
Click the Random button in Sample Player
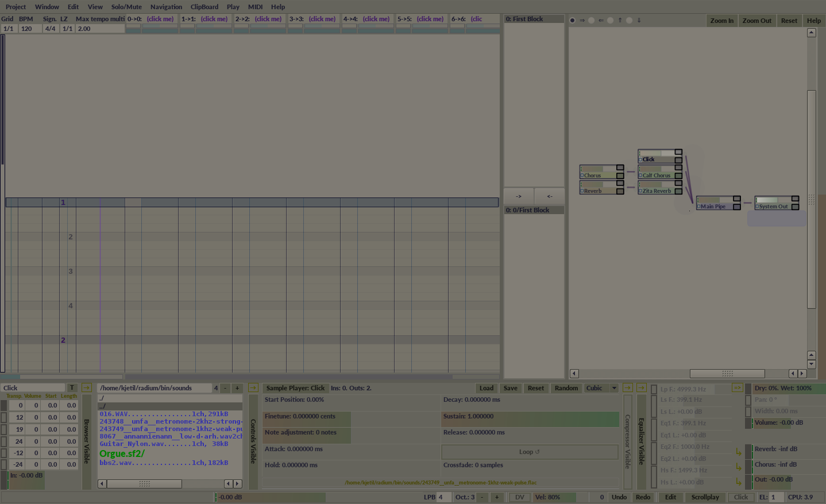(x=566, y=388)
